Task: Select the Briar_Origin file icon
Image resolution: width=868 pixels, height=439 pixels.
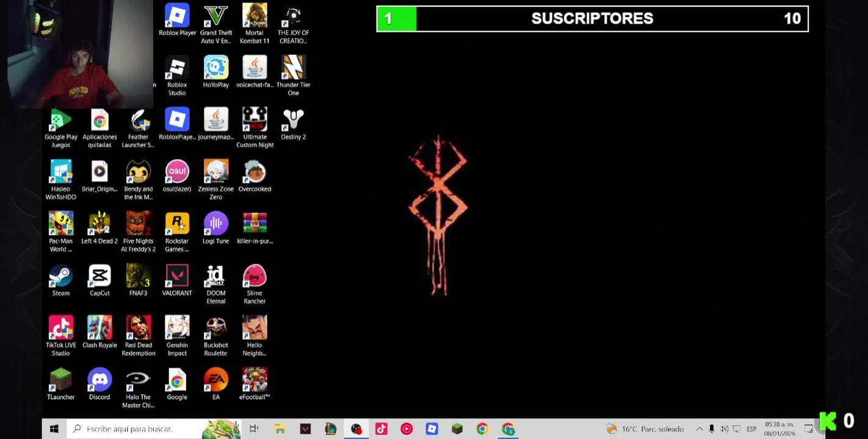Action: (99, 177)
